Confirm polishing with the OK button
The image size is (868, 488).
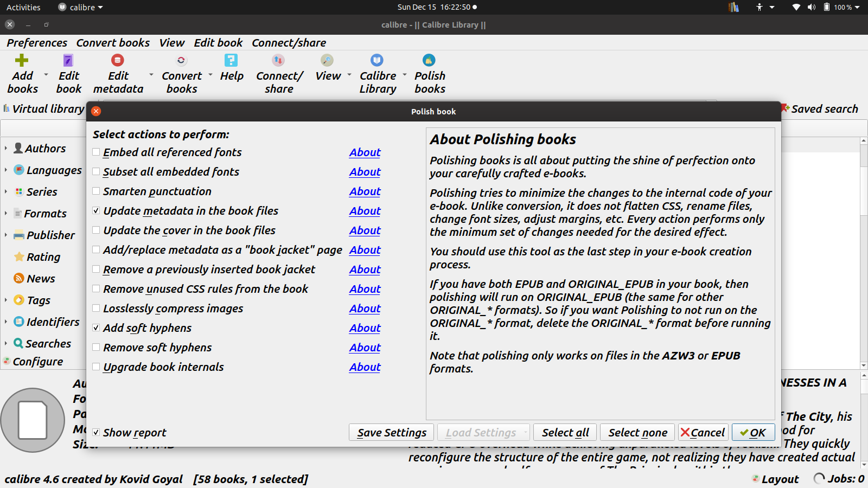[752, 433]
